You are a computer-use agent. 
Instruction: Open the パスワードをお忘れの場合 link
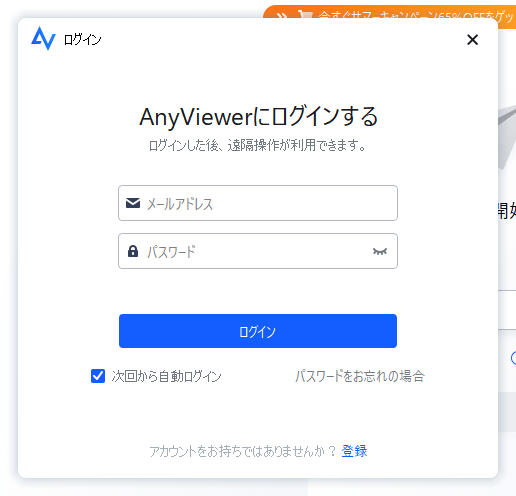point(360,376)
